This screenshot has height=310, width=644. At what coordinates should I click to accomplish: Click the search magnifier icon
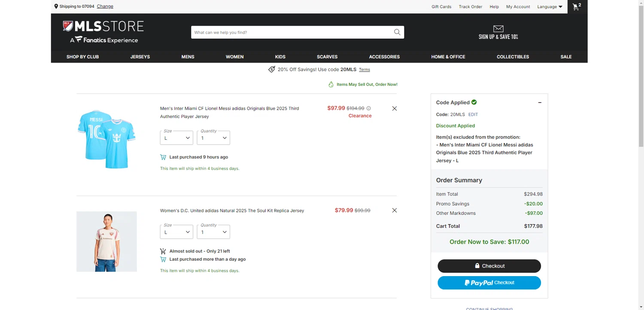(397, 32)
